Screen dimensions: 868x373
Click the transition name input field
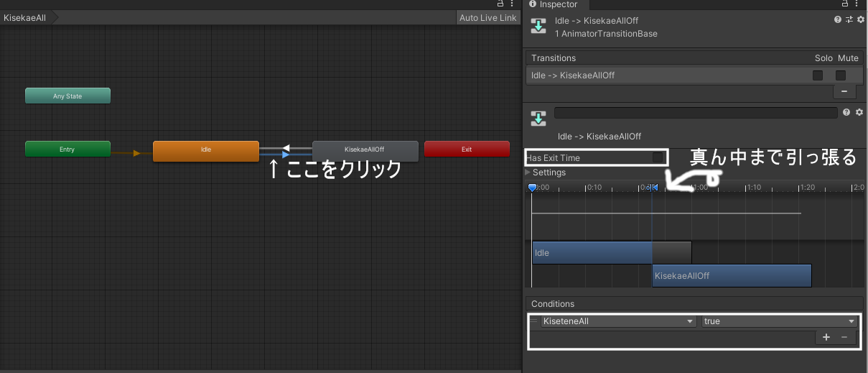click(696, 113)
